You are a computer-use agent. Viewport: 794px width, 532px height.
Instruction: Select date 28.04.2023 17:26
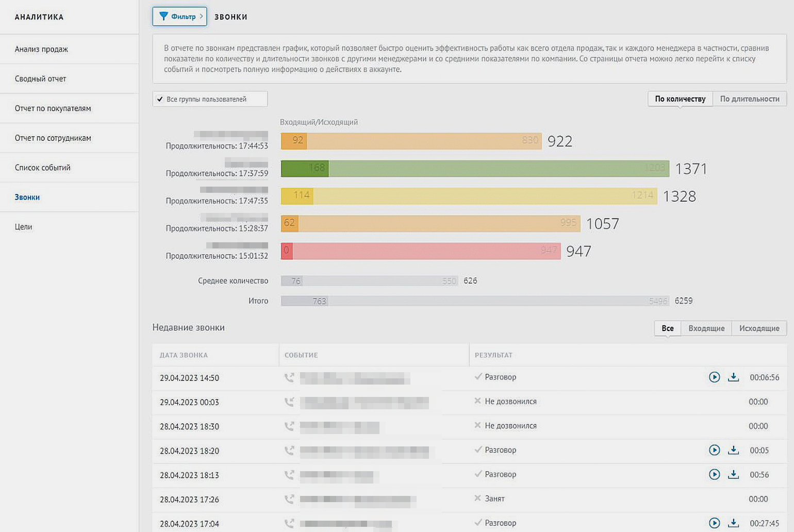[189, 500]
